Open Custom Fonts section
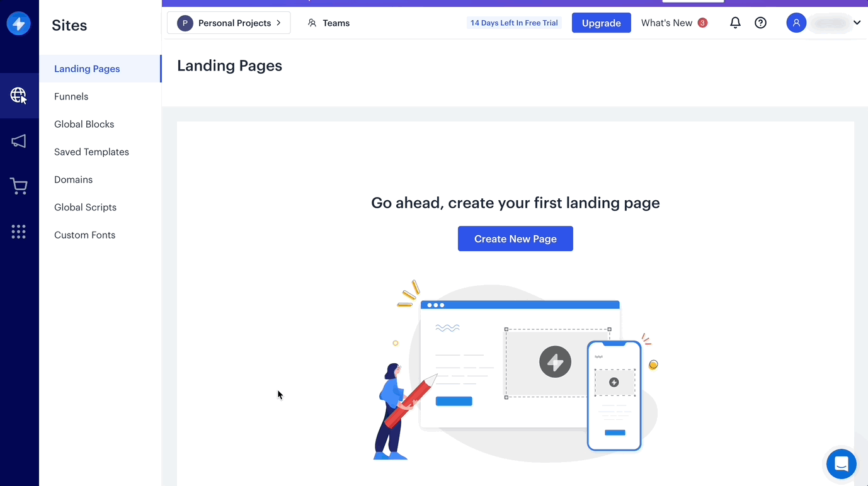The image size is (868, 486). click(85, 235)
